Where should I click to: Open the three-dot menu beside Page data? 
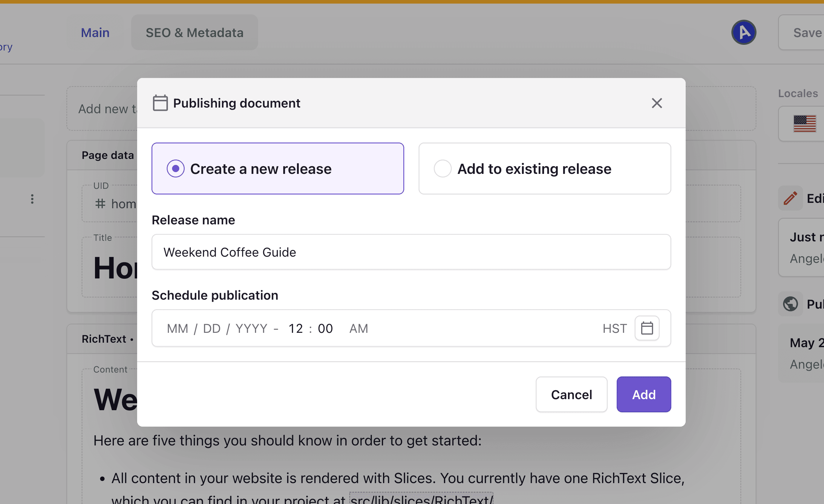coord(32,199)
